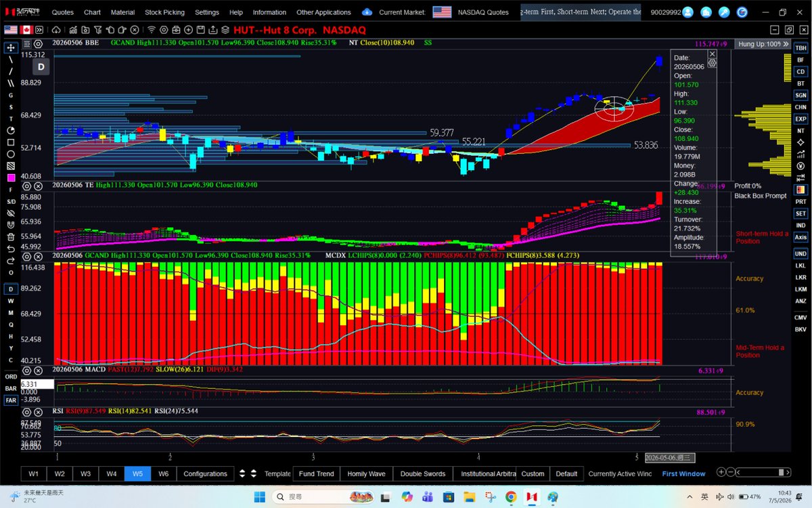The image size is (812, 508).
Task: Click the Configurations button
Action: [x=205, y=473]
